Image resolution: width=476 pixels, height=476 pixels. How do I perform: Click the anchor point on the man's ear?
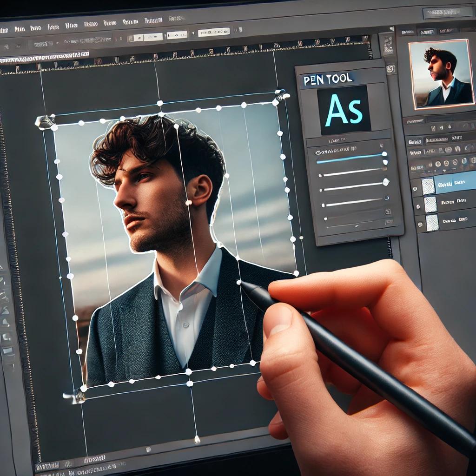point(189,203)
